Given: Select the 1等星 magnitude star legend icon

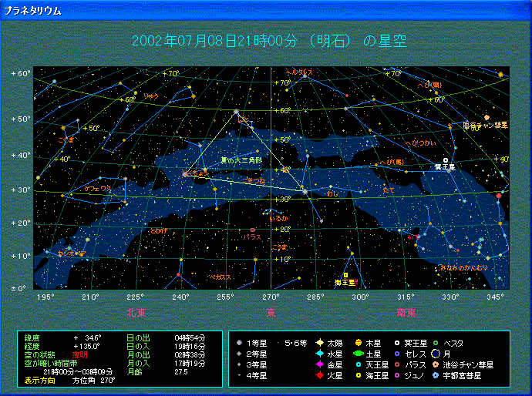Looking at the screenshot, I should 241,343.
